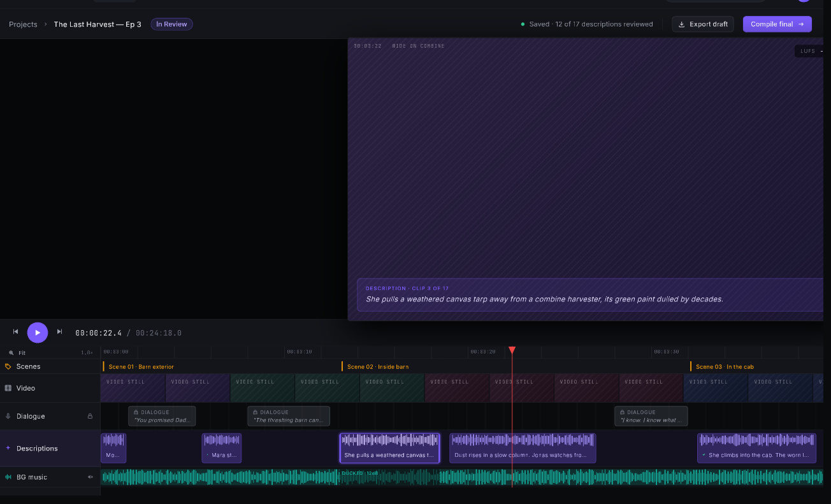The height and width of the screenshot is (504, 831).
Task: Click the video preview frame
Action: coord(586,179)
